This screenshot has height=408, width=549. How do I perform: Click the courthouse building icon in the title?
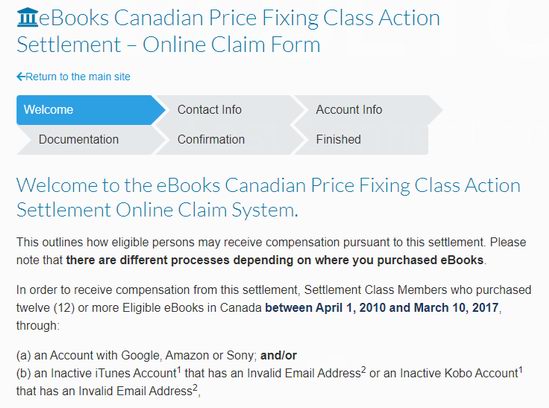(x=27, y=17)
